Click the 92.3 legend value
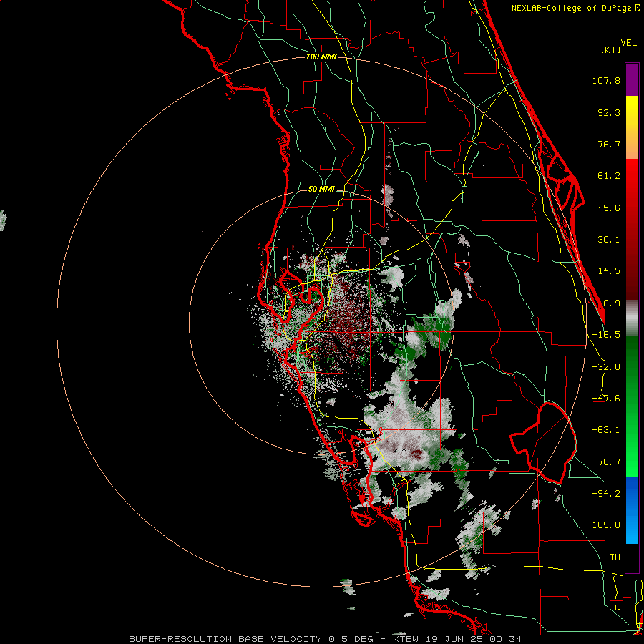This screenshot has height=644, width=644. (x=609, y=112)
